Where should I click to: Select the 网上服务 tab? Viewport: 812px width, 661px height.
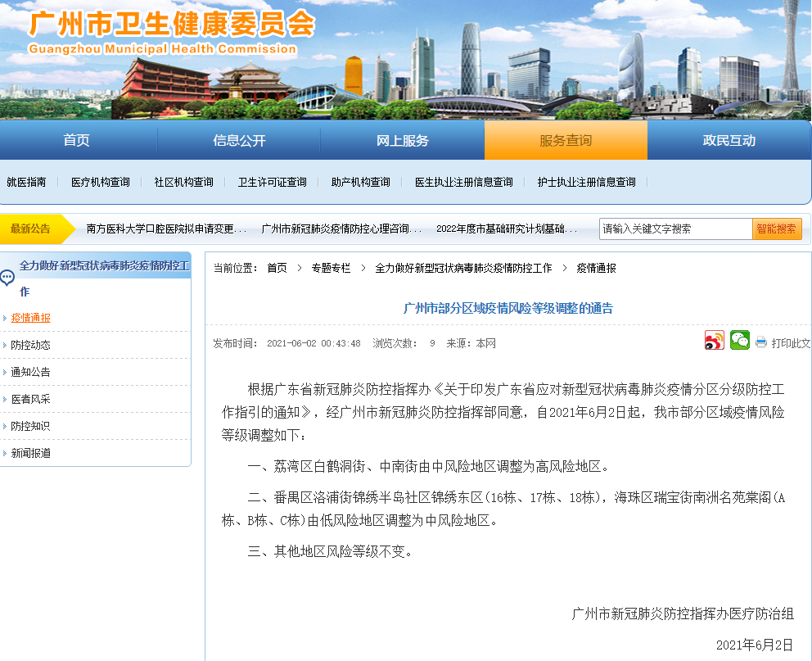click(x=402, y=141)
